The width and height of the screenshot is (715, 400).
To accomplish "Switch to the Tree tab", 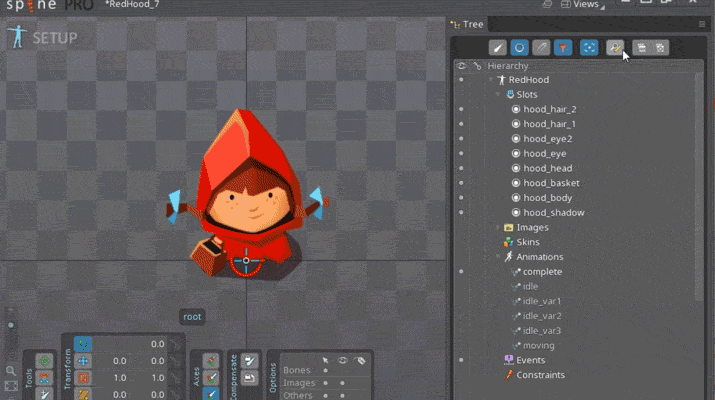I will [467, 24].
